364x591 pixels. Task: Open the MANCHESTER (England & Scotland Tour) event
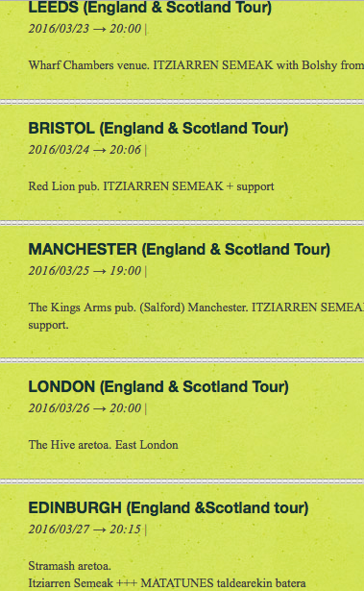click(x=180, y=250)
